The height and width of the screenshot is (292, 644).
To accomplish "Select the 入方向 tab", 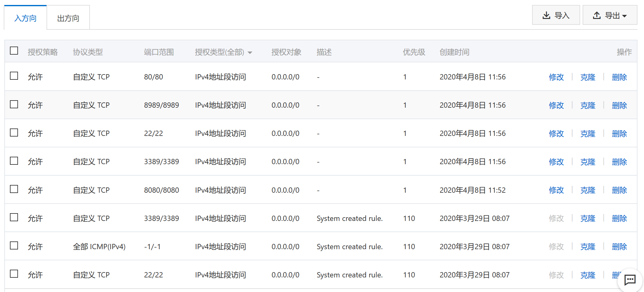I will pos(25,18).
